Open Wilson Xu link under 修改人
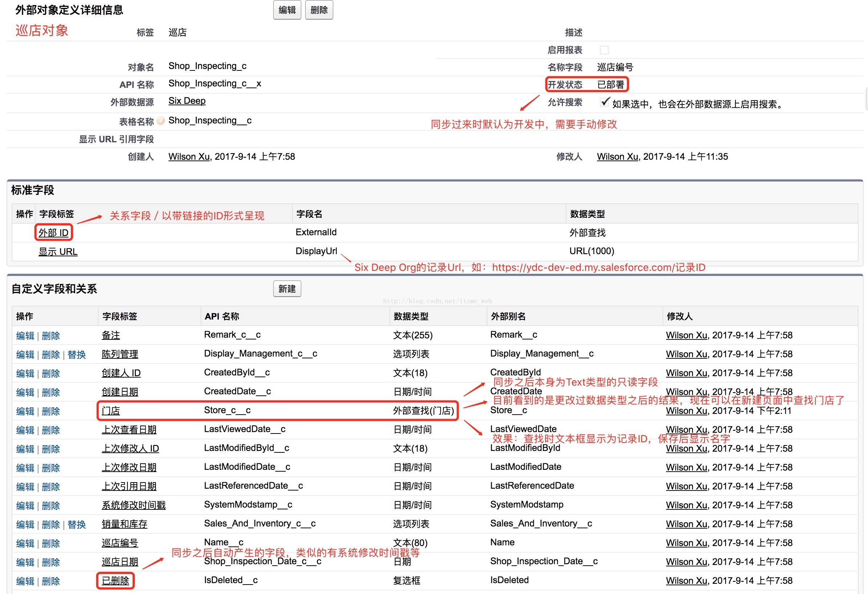This screenshot has width=868, height=594. coord(617,157)
